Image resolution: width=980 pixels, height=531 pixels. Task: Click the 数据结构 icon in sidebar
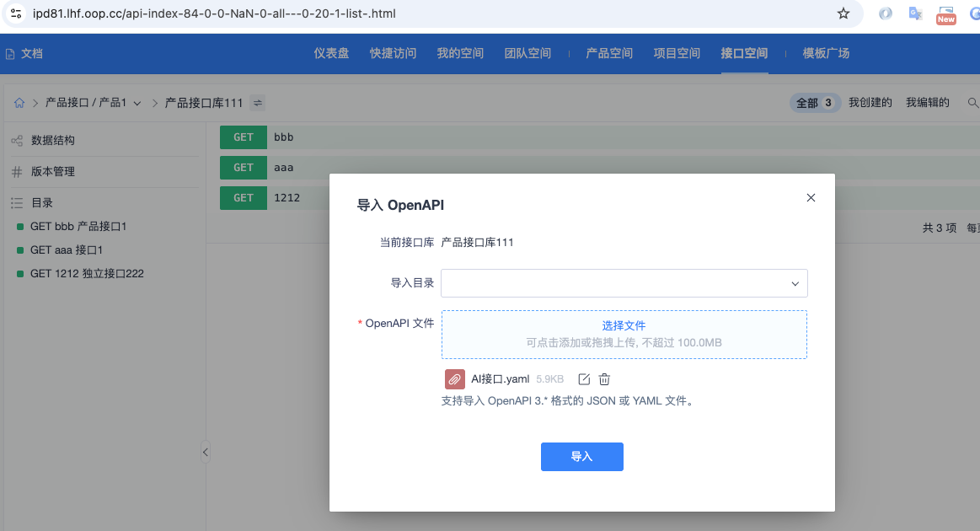17,141
